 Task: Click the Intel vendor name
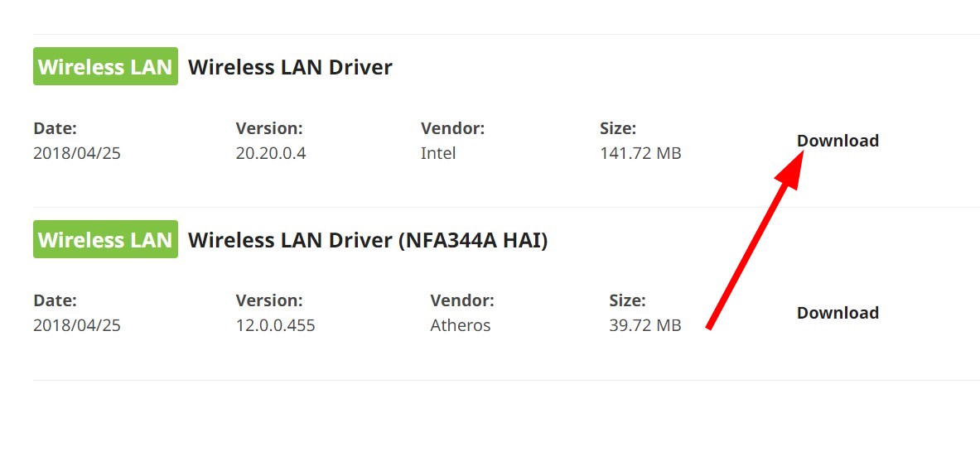pyautogui.click(x=438, y=153)
